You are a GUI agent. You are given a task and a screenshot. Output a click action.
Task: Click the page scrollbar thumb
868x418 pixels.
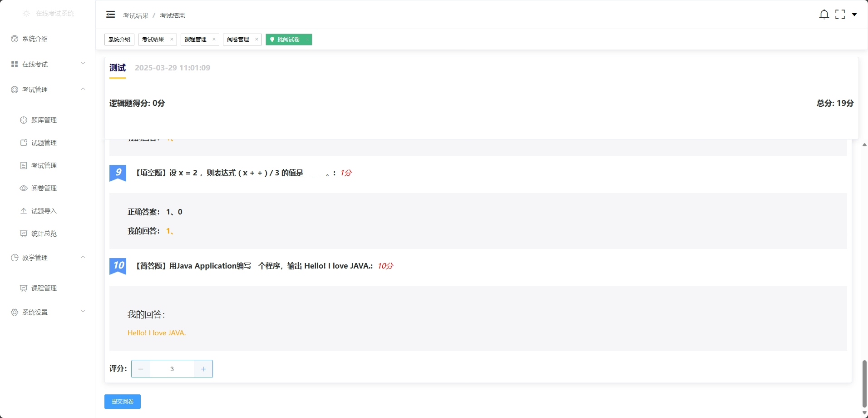point(864,384)
